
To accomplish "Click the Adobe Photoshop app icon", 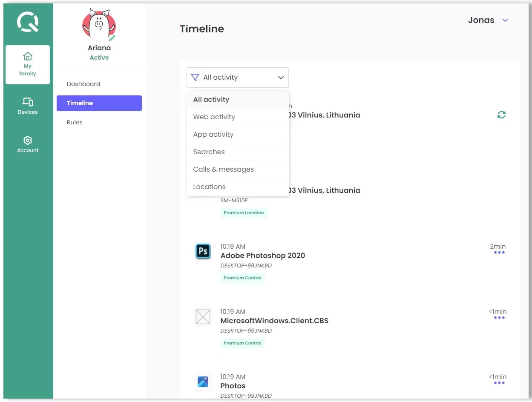I will pos(203,252).
